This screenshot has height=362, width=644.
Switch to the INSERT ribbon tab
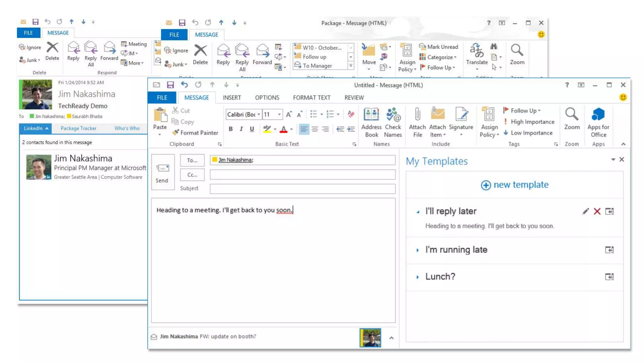click(x=232, y=98)
